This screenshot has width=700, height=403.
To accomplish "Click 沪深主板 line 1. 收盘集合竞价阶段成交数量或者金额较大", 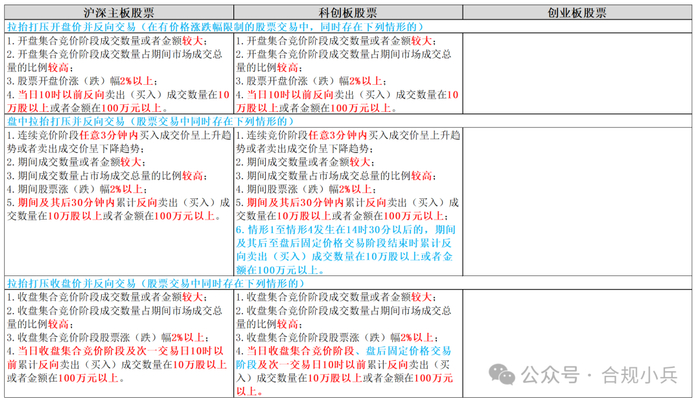I will [x=107, y=297].
